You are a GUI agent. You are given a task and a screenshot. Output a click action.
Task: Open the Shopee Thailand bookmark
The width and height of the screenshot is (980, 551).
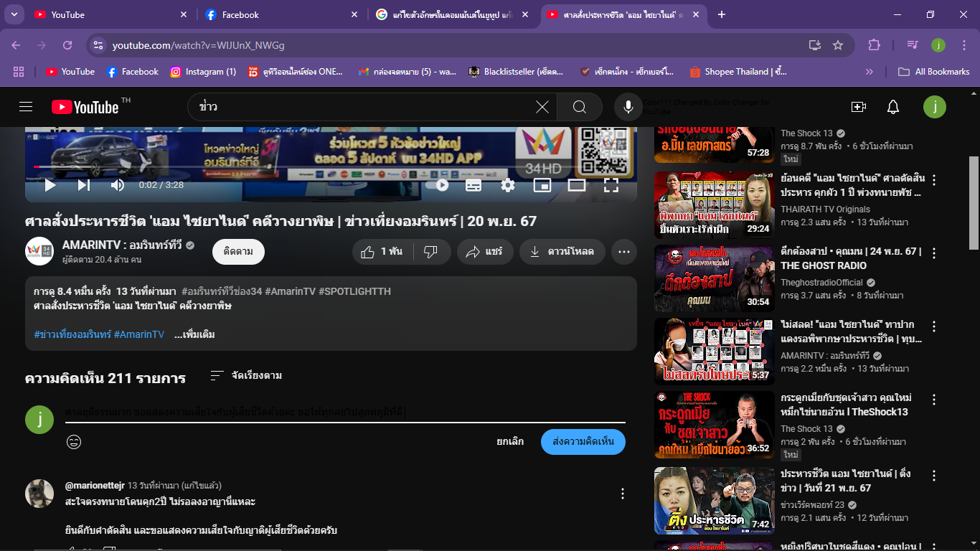coord(738,72)
